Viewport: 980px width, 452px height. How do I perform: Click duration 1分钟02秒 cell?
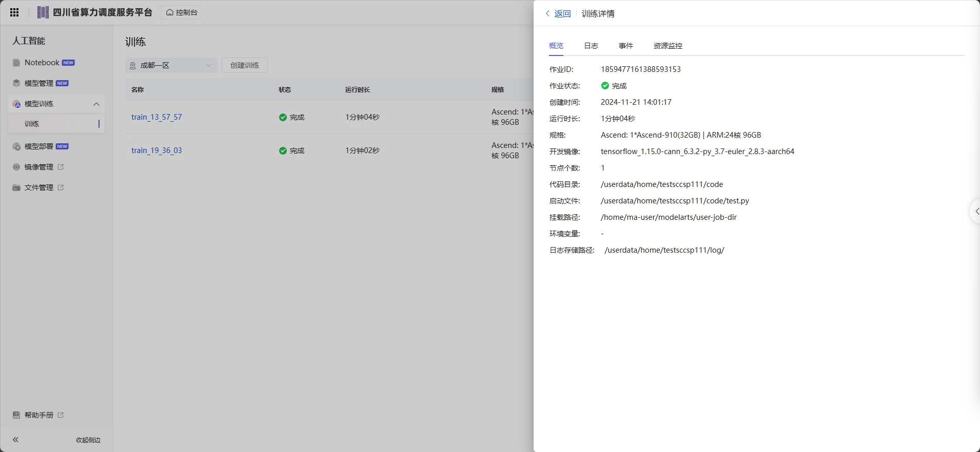362,150
